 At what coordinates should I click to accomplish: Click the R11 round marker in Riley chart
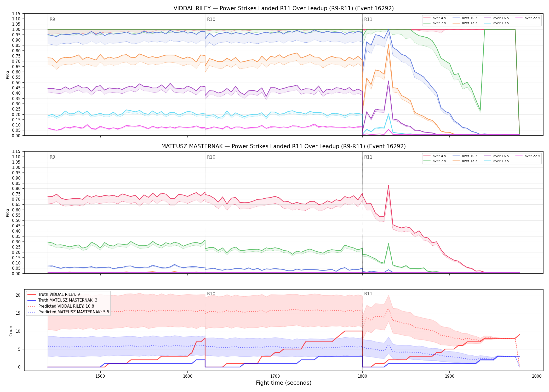point(368,19)
